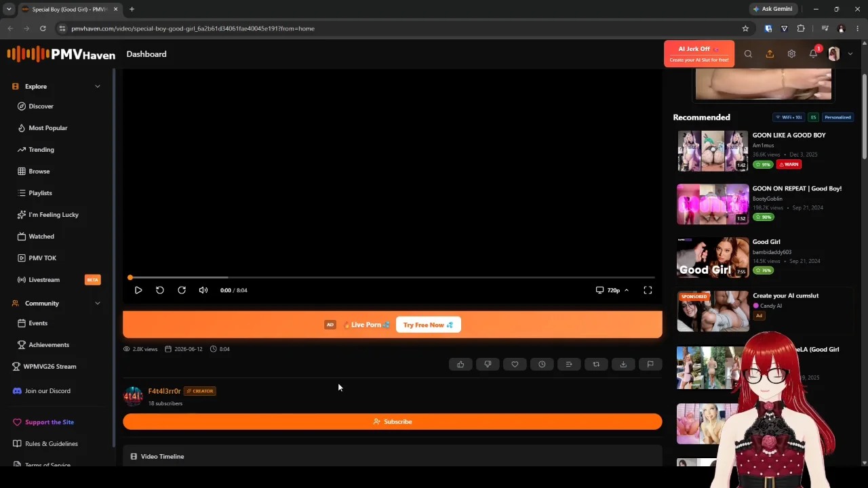Image resolution: width=868 pixels, height=488 pixels.
Task: Open the Watched history item
Action: pyautogui.click(x=41, y=237)
